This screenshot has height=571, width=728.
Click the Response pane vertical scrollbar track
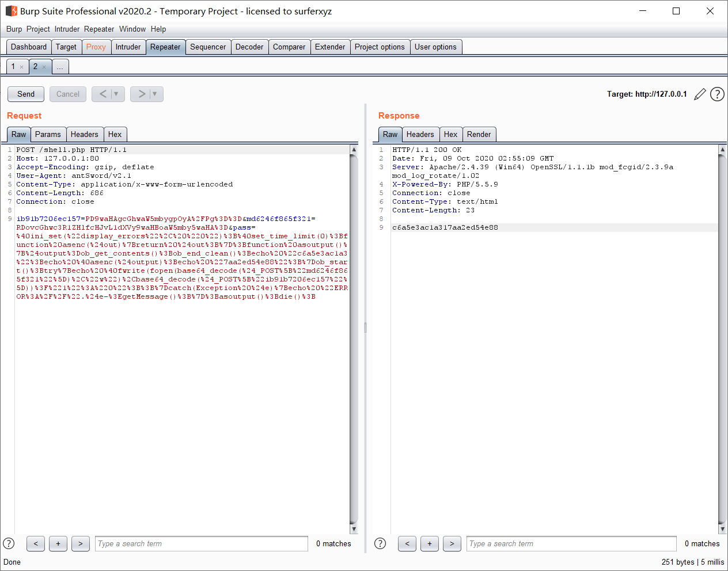tap(722, 339)
